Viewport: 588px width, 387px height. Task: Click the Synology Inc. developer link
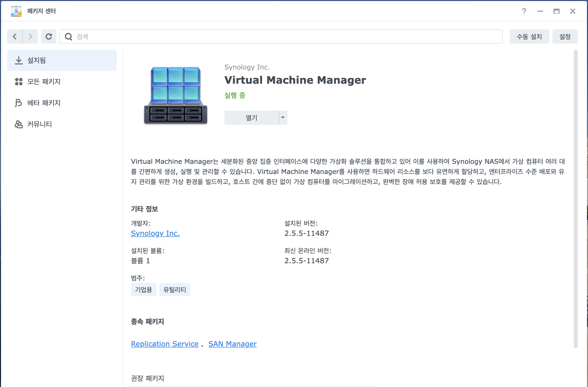pos(155,233)
